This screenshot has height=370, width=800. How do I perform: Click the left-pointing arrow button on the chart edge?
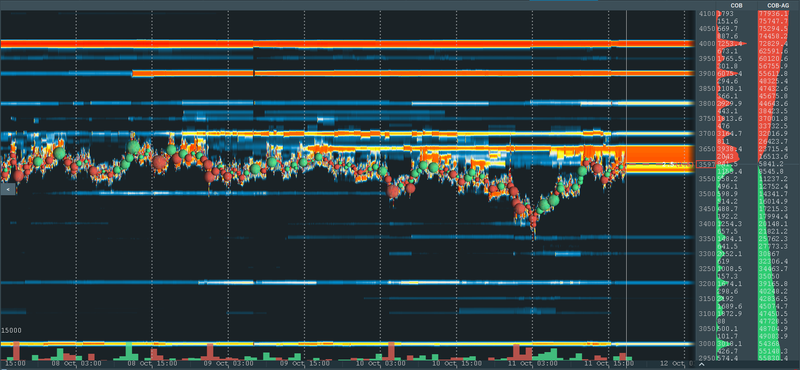[x=8, y=189]
